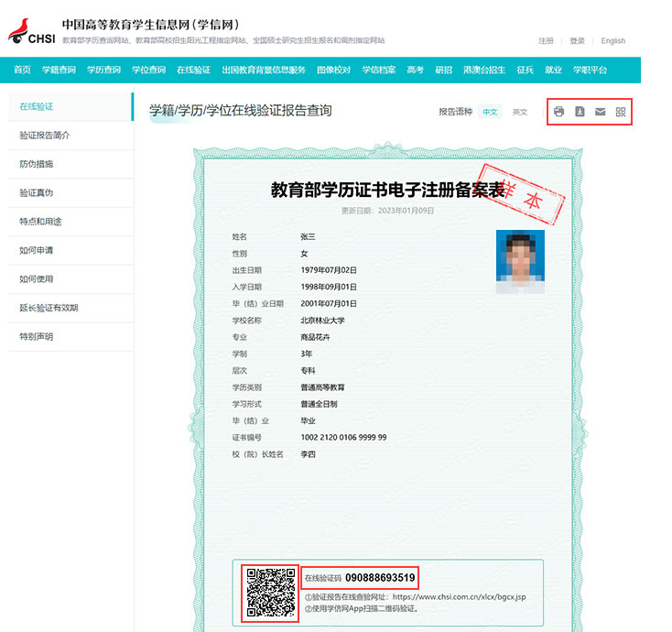Open the 港澳台招生 nav item
The width and height of the screenshot is (672, 632).
pyautogui.click(x=484, y=70)
